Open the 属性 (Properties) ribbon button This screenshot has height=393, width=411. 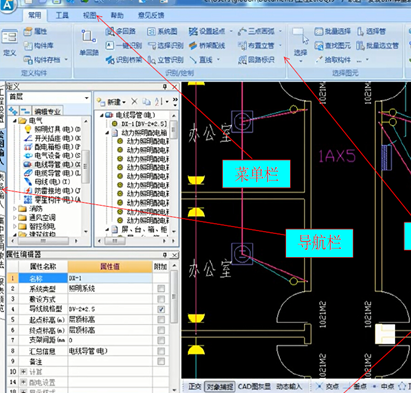tap(35, 31)
